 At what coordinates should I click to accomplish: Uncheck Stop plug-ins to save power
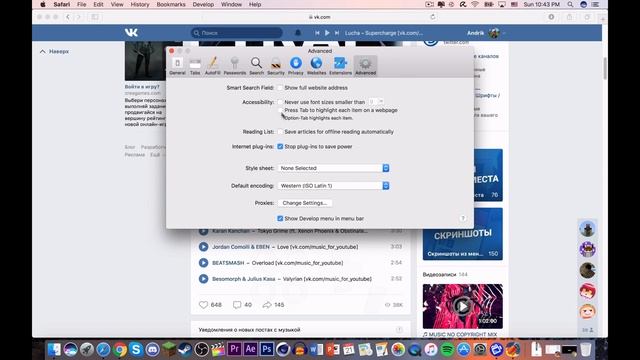pyautogui.click(x=280, y=147)
